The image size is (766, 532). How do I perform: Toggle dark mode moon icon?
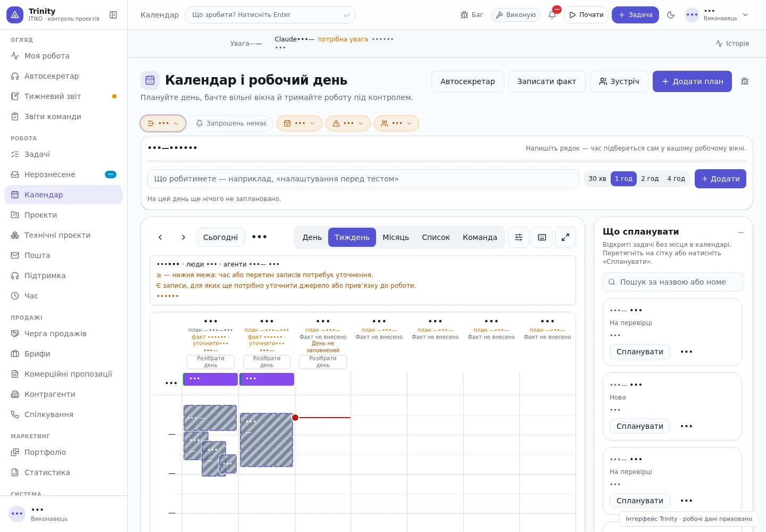(x=671, y=15)
